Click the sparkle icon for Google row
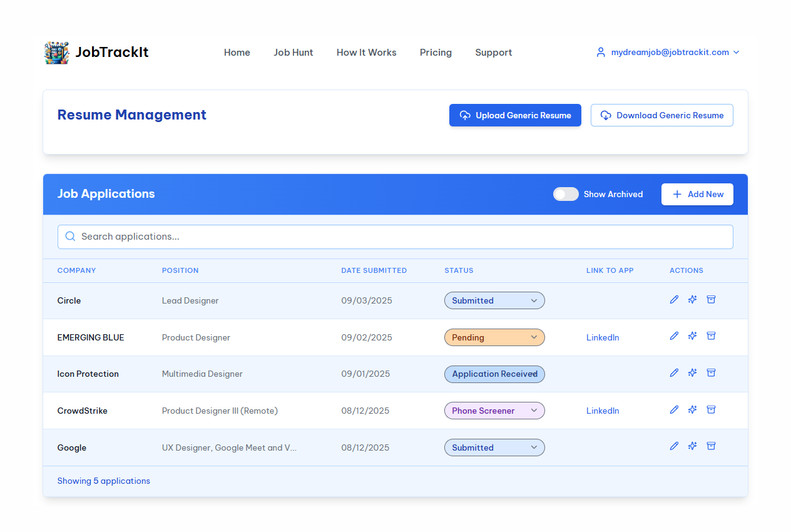Screen dimensions: 791x532 692,446
